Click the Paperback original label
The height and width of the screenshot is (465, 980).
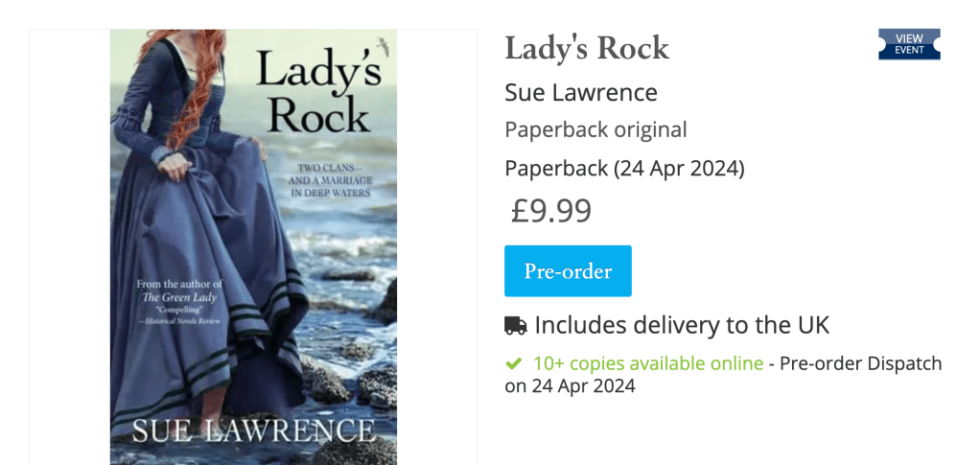pyautogui.click(x=595, y=129)
